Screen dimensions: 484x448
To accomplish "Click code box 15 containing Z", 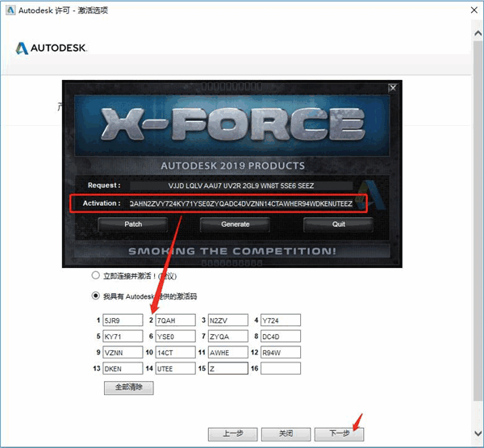I will pos(228,368).
